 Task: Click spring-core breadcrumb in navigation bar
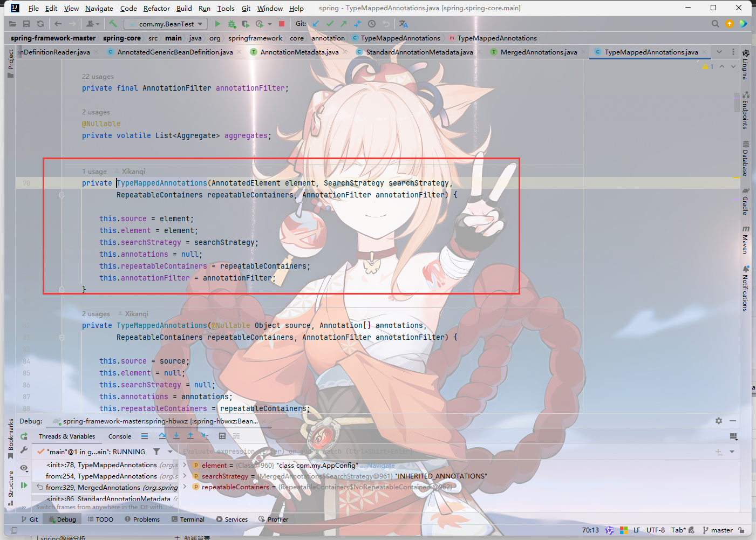pyautogui.click(x=122, y=38)
